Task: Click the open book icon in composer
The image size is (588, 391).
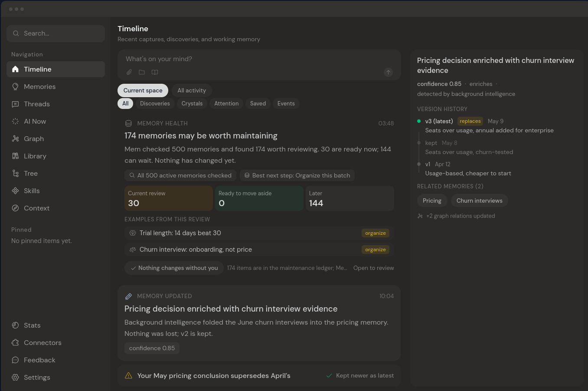Action: pos(155,72)
